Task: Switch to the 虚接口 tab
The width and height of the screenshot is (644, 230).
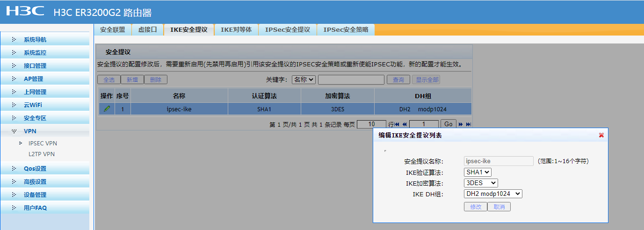Action: coord(148,29)
